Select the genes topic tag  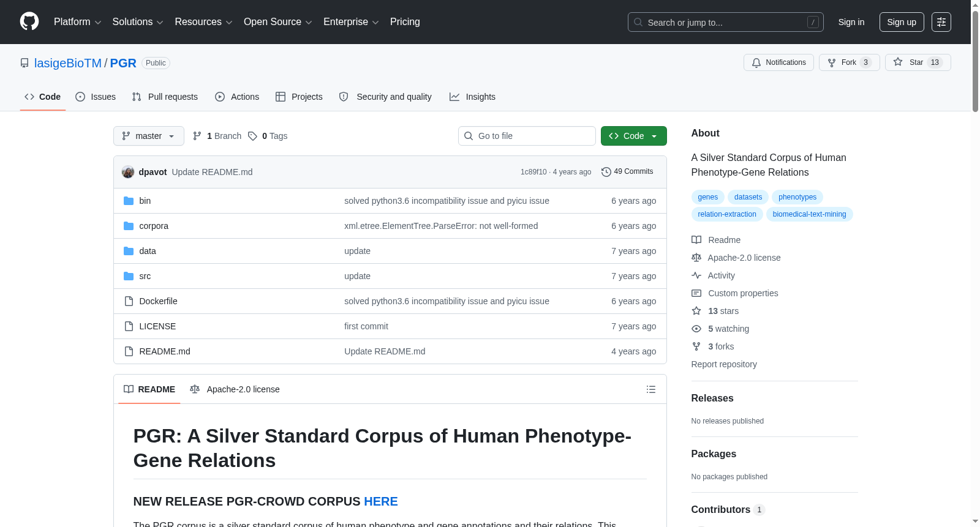tap(708, 197)
